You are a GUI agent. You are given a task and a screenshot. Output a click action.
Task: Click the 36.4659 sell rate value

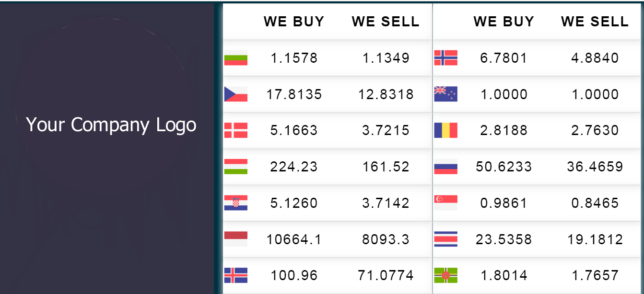point(595,167)
